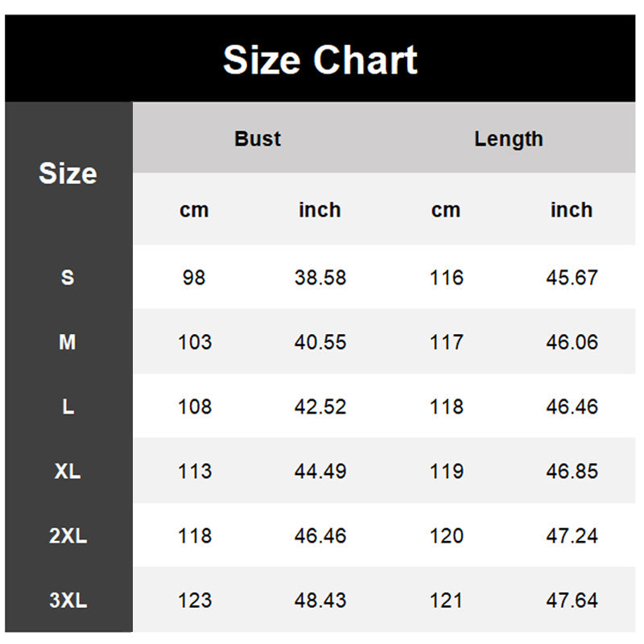The width and height of the screenshot is (644, 644).
Task: Click the Size column header
Action: point(68,173)
